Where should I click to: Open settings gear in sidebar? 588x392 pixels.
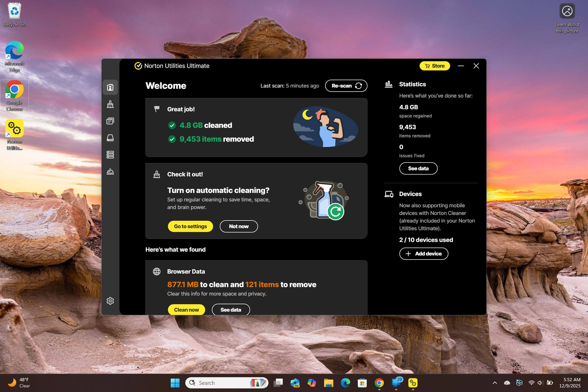click(110, 301)
